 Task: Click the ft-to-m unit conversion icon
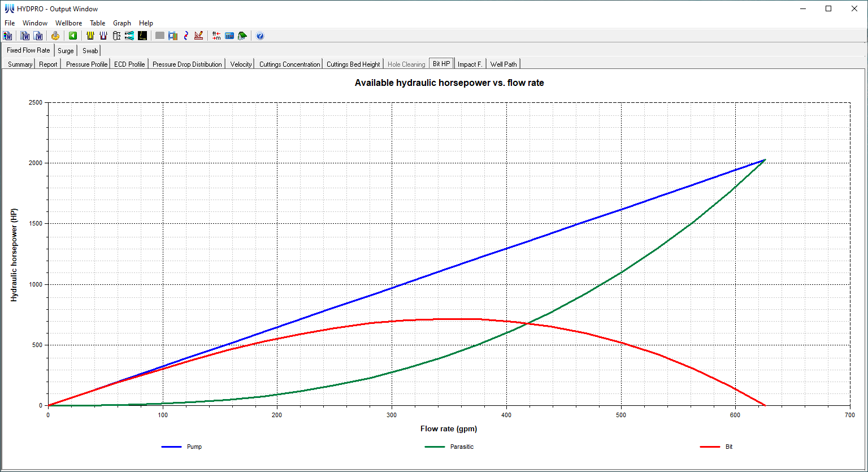[x=216, y=36]
